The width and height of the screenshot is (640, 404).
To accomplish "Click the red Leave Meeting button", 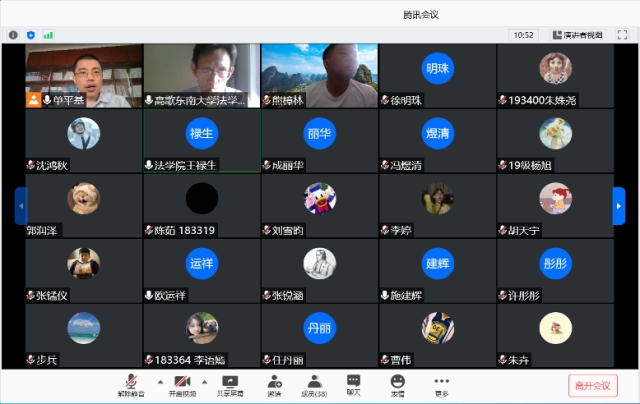I will pos(593,385).
